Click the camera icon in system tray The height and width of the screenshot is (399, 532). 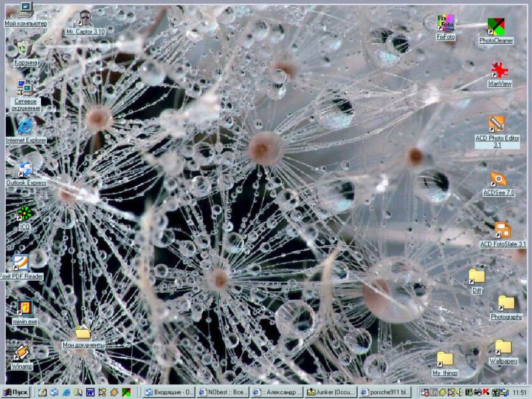pos(478,392)
